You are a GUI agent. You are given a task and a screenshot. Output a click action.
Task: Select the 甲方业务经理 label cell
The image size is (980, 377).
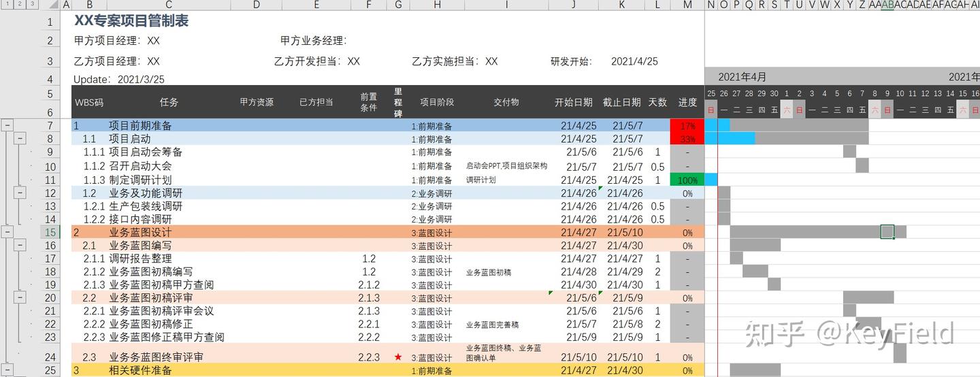314,41
